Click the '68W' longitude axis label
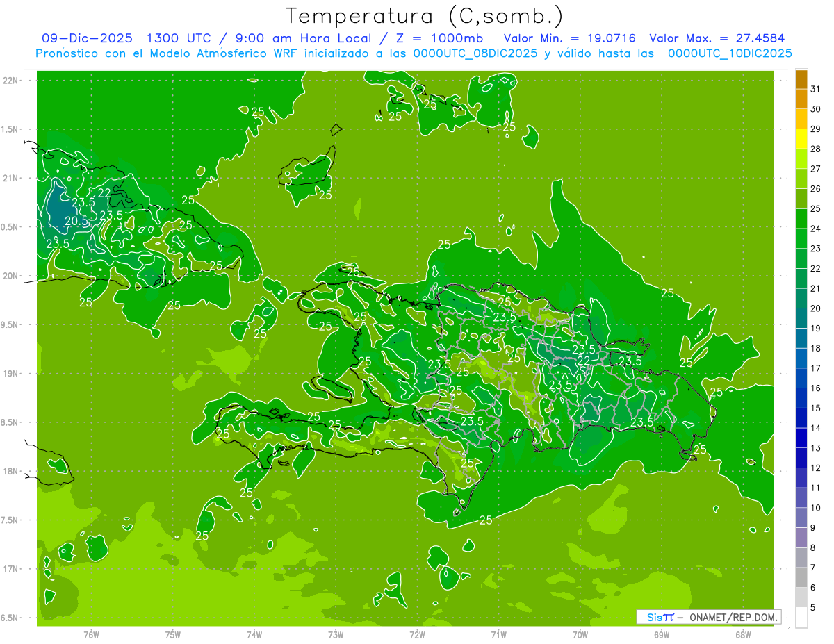The height and width of the screenshot is (644, 834). [x=743, y=635]
